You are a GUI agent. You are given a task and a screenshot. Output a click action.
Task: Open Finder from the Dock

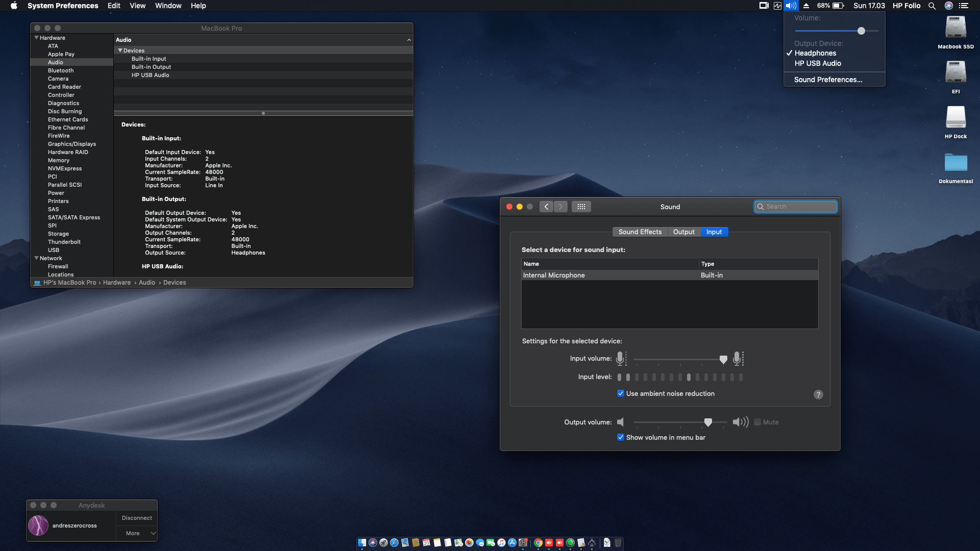[362, 543]
